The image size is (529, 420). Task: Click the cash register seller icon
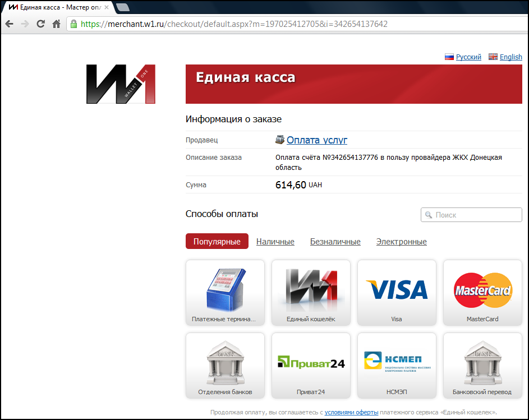(x=280, y=139)
